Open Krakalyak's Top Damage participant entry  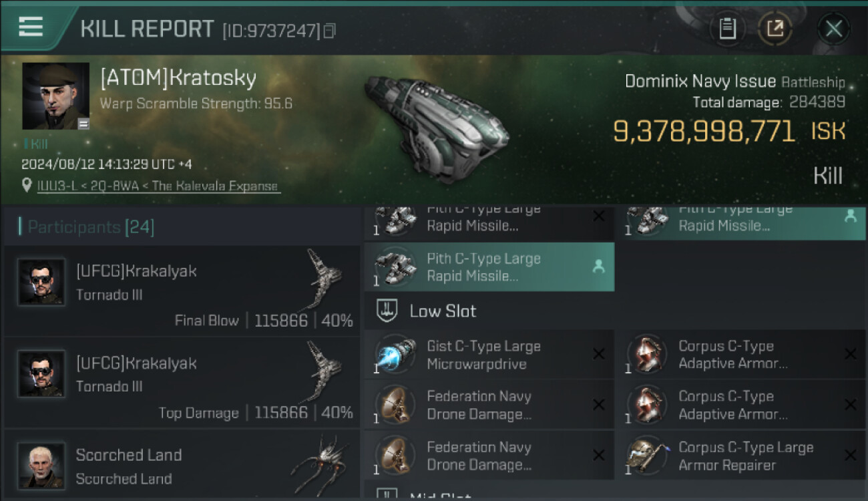coord(180,383)
